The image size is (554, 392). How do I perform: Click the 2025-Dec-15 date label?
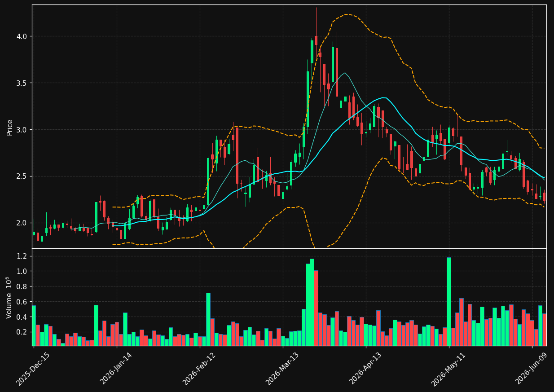(x=33, y=369)
